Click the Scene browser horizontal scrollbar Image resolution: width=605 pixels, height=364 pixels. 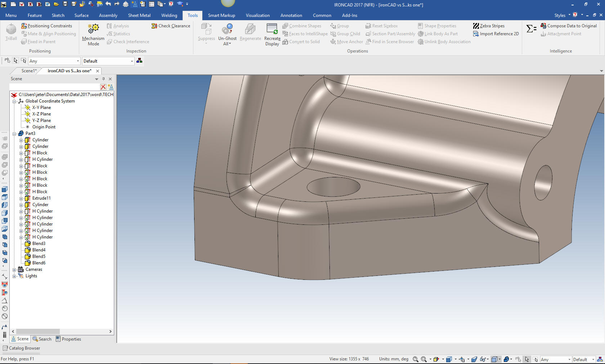click(38, 331)
